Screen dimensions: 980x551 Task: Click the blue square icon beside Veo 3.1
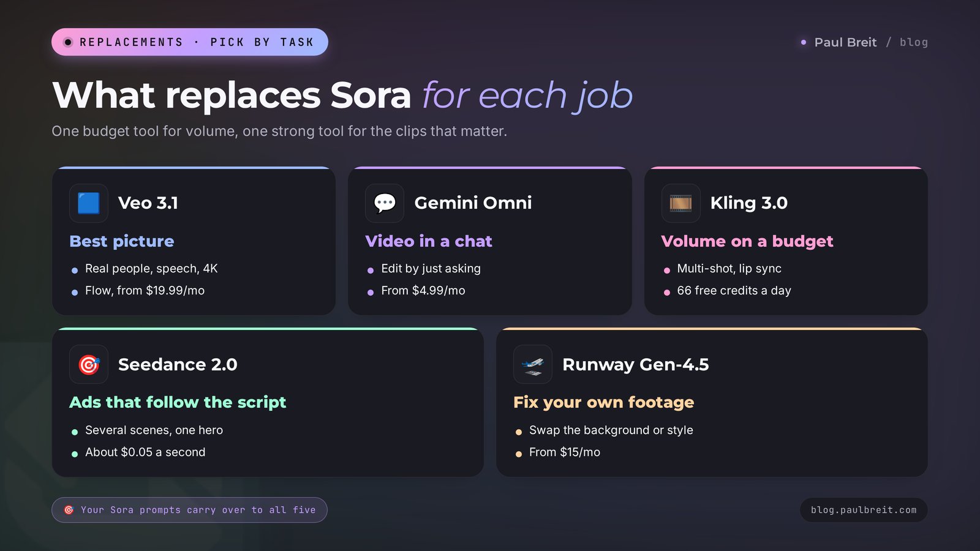[x=89, y=203]
